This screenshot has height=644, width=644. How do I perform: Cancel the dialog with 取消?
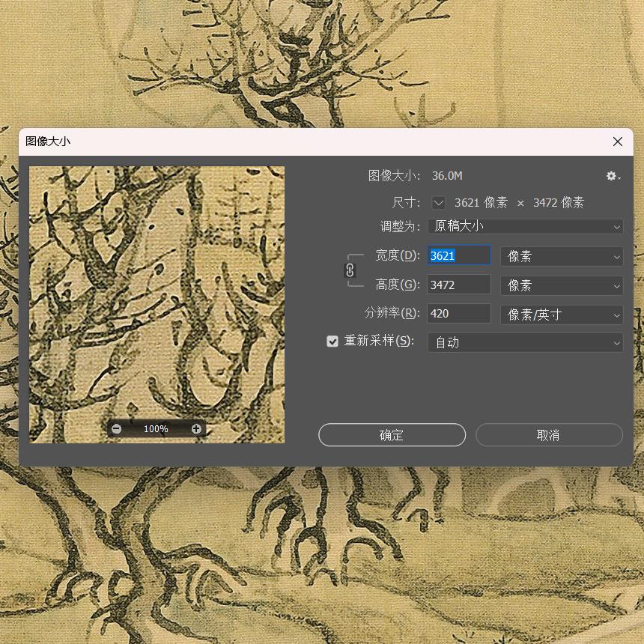click(549, 435)
